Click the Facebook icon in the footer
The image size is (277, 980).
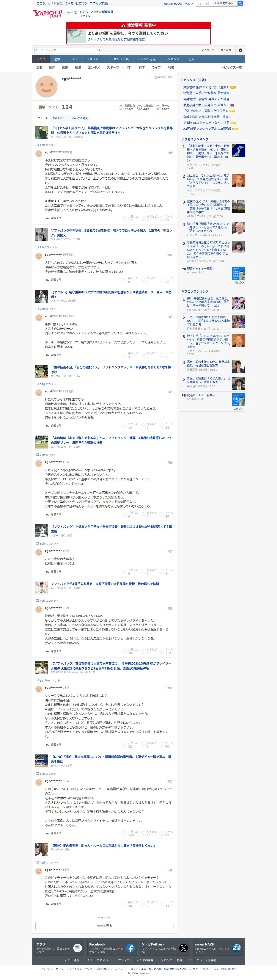click(130, 948)
